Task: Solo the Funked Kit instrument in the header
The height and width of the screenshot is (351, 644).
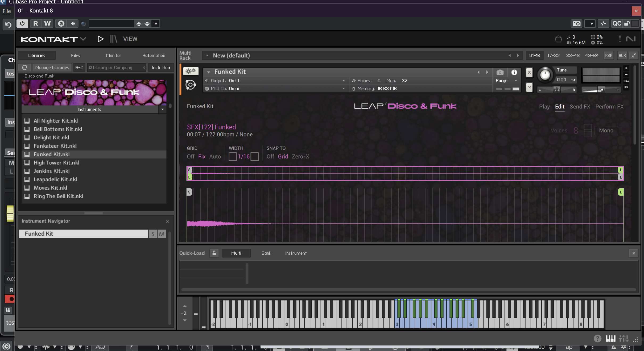Action: [529, 73]
